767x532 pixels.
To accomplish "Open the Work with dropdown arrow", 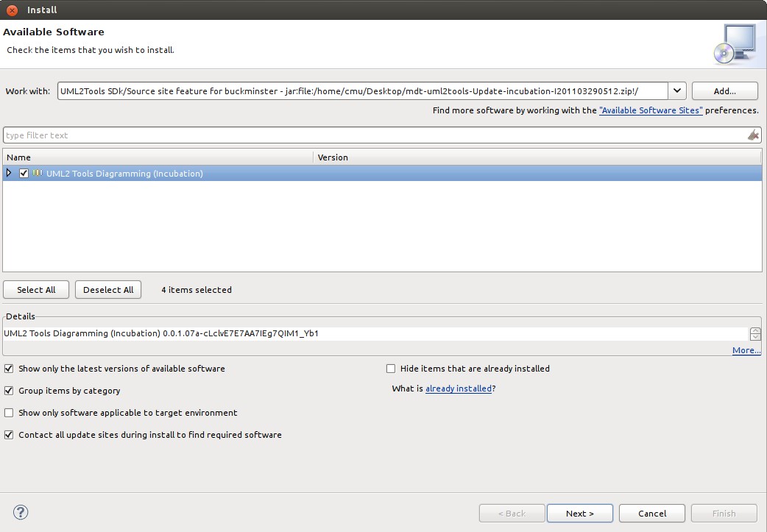I will (677, 91).
